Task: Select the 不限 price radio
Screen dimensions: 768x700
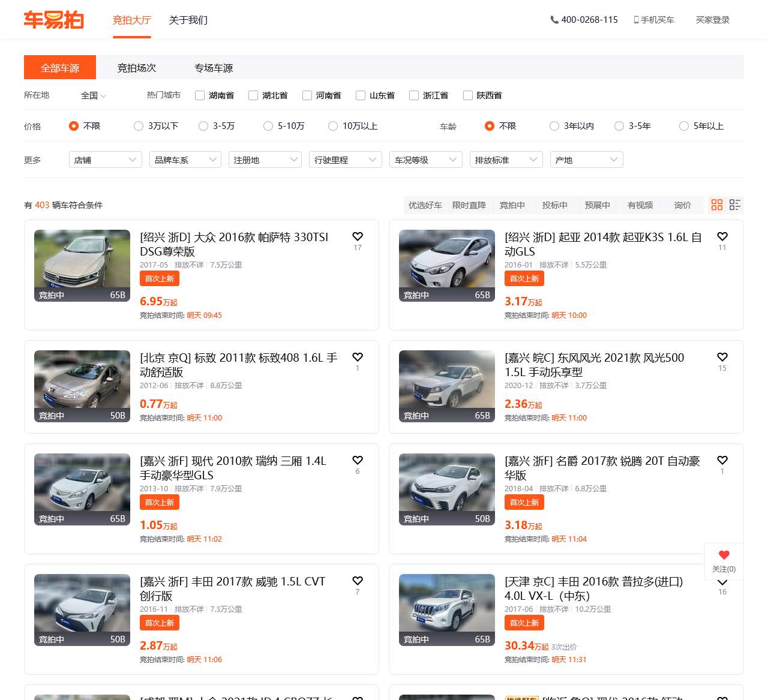Action: 74,126
